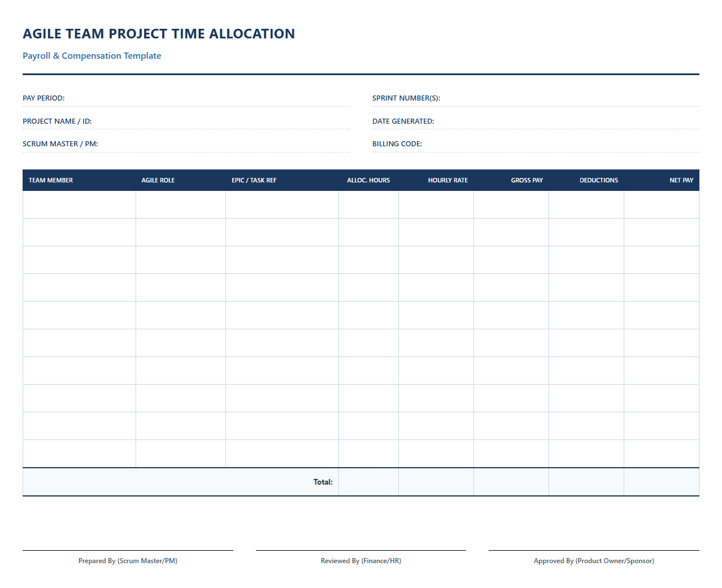The image size is (722, 588).
Task: Click the Project Name / ID field
Action: pos(186,121)
